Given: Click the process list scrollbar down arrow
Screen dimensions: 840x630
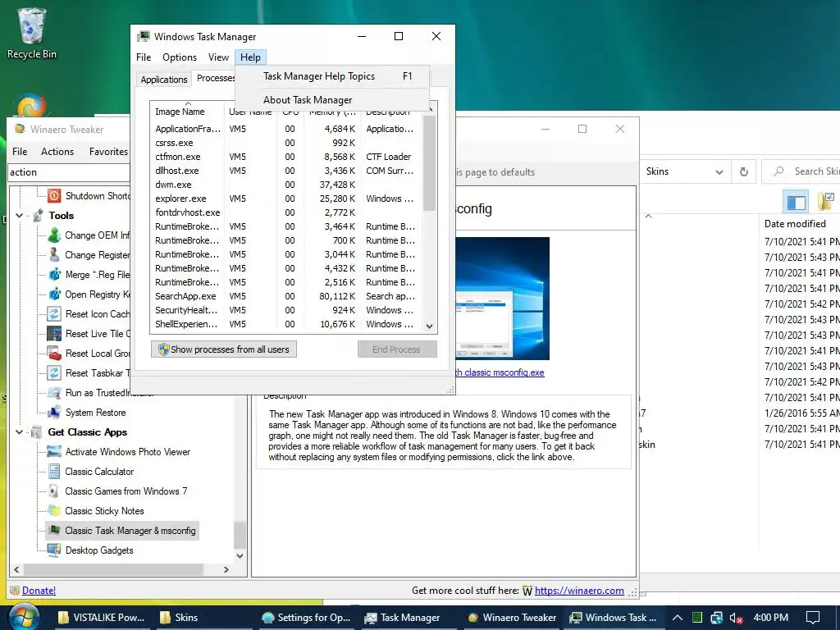Looking at the screenshot, I should [x=429, y=326].
